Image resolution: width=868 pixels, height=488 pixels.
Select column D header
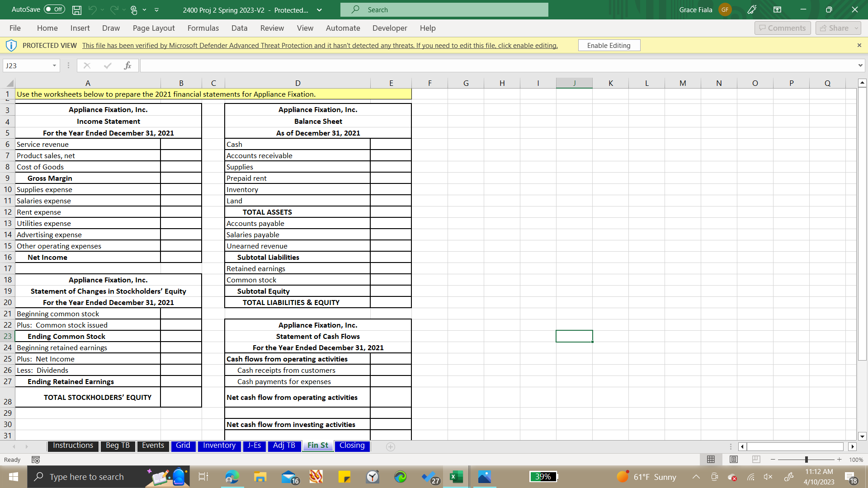point(297,83)
